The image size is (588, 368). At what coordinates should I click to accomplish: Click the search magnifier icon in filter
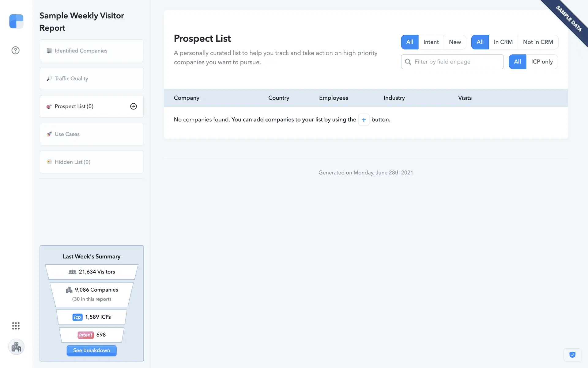(408, 62)
